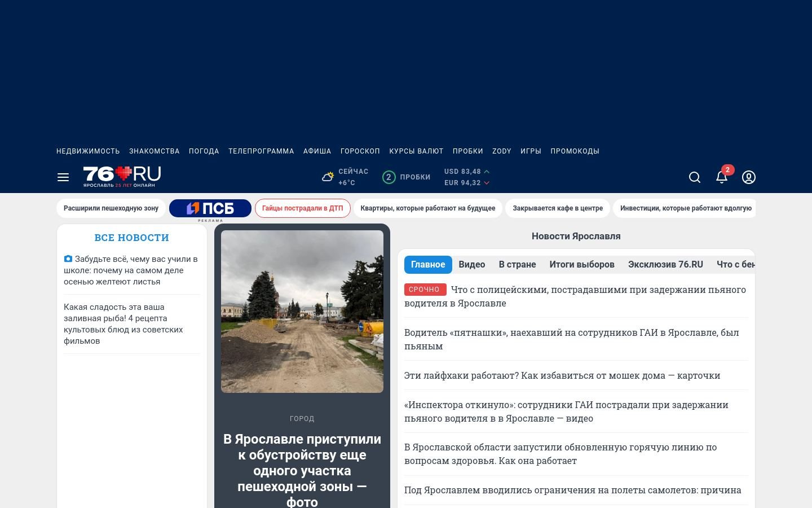Open the pedestrian zone photo thumbnail
The height and width of the screenshot is (508, 812).
point(302,312)
